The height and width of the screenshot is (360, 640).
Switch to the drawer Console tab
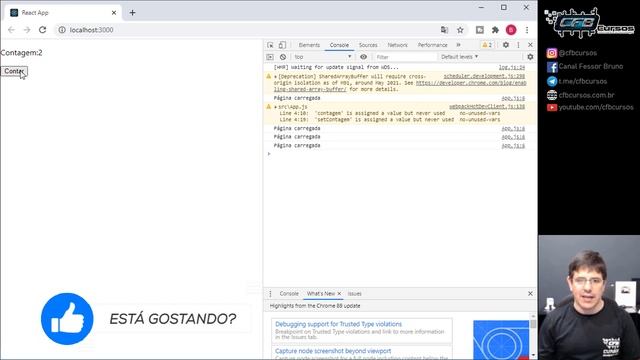pos(289,293)
